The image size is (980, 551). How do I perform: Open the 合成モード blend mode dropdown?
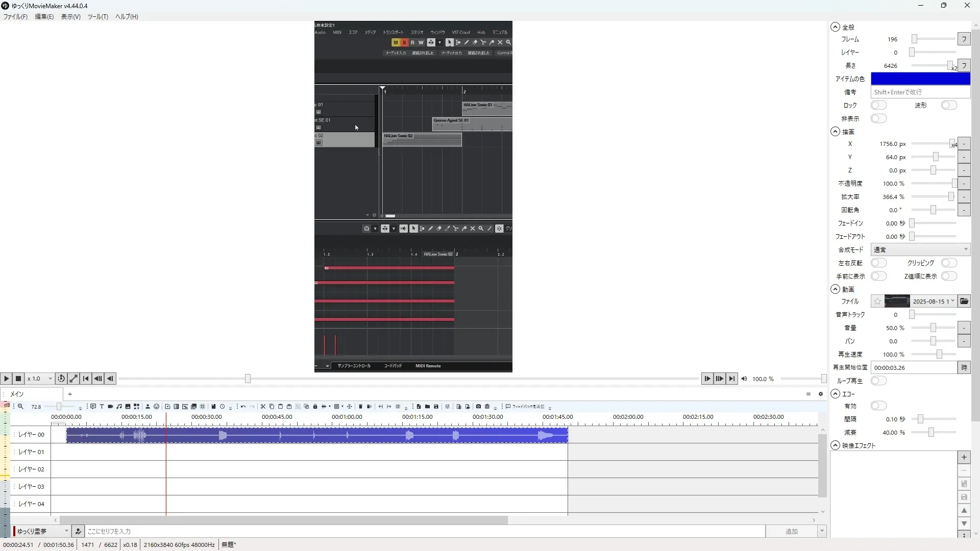pos(920,250)
